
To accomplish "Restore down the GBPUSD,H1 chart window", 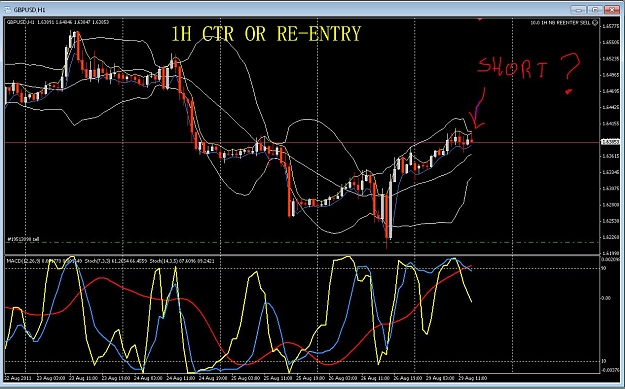I will [595, 10].
